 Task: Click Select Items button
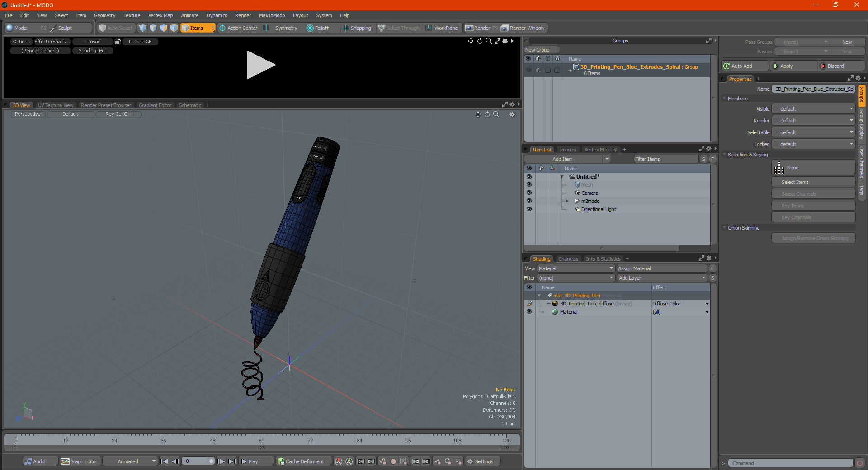point(813,182)
